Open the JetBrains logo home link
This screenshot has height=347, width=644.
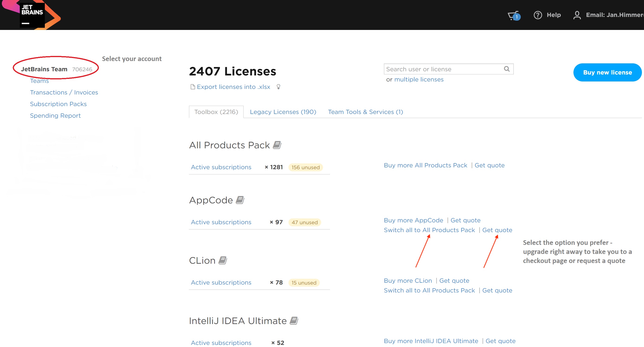point(32,15)
